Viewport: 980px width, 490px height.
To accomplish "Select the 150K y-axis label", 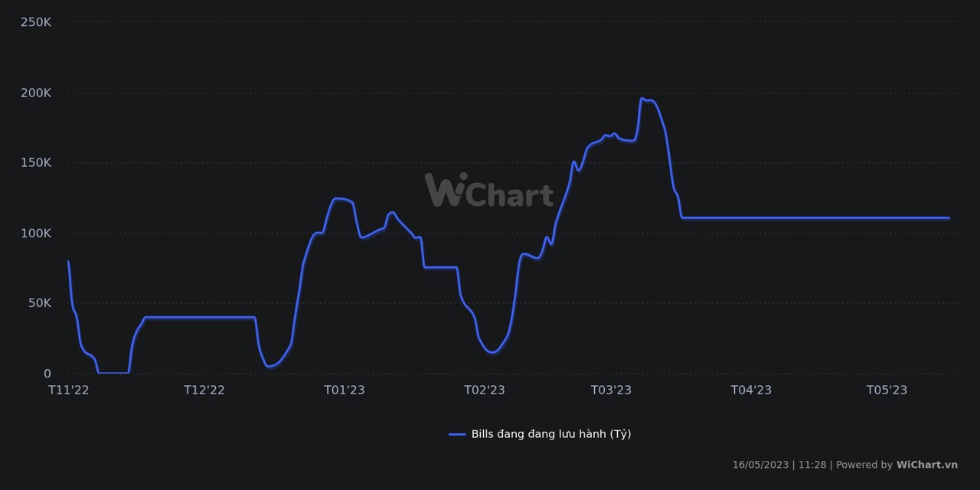I will [x=36, y=163].
